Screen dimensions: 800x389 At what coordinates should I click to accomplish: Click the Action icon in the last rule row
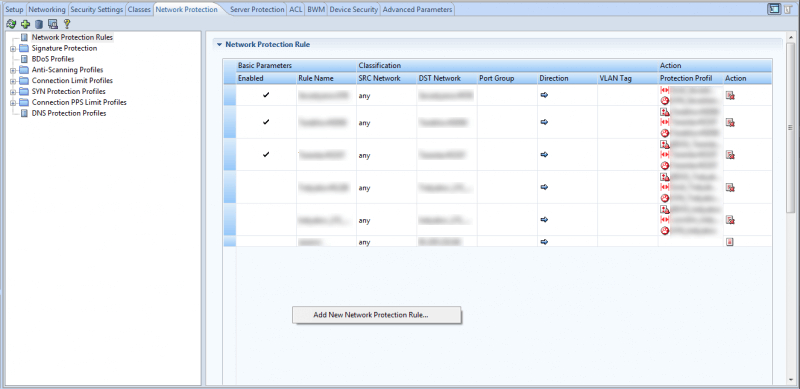coord(730,242)
